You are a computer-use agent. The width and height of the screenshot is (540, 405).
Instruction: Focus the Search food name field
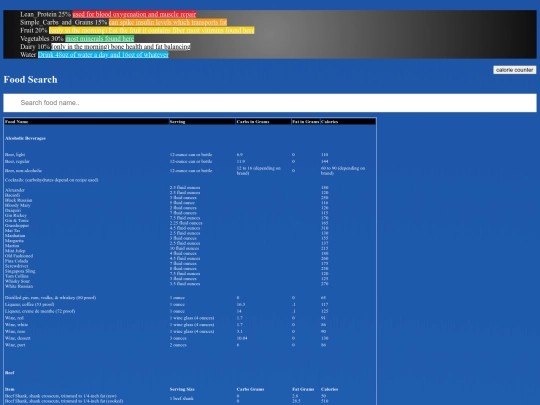click(270, 103)
